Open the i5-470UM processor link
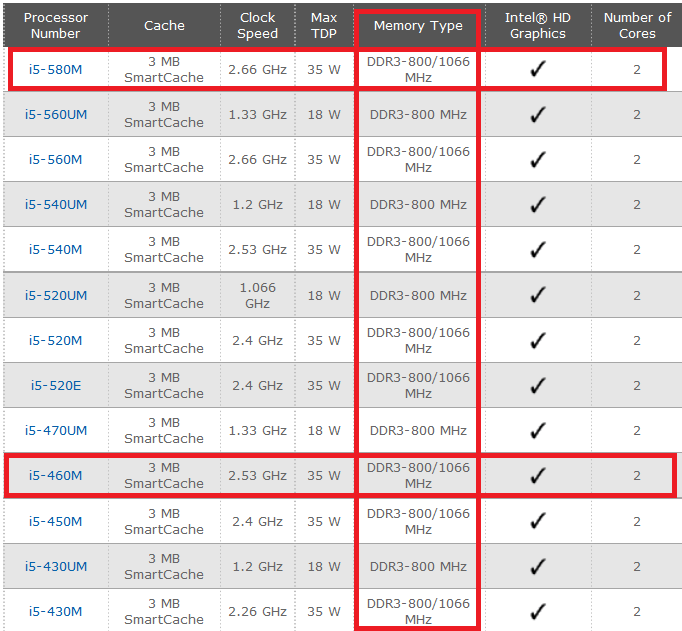 [56, 431]
